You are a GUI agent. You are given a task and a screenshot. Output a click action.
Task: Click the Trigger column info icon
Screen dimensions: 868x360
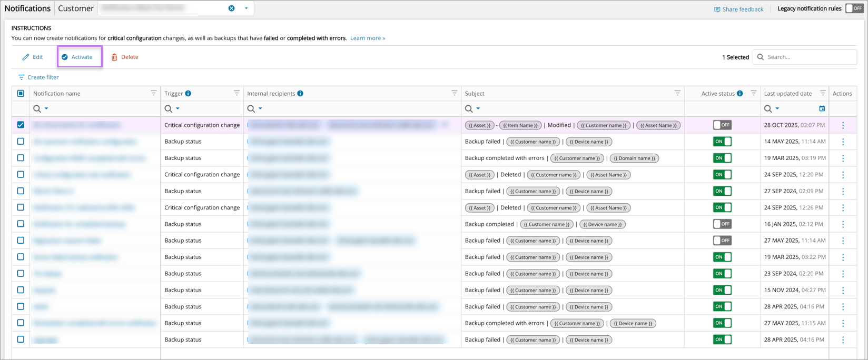(x=188, y=94)
